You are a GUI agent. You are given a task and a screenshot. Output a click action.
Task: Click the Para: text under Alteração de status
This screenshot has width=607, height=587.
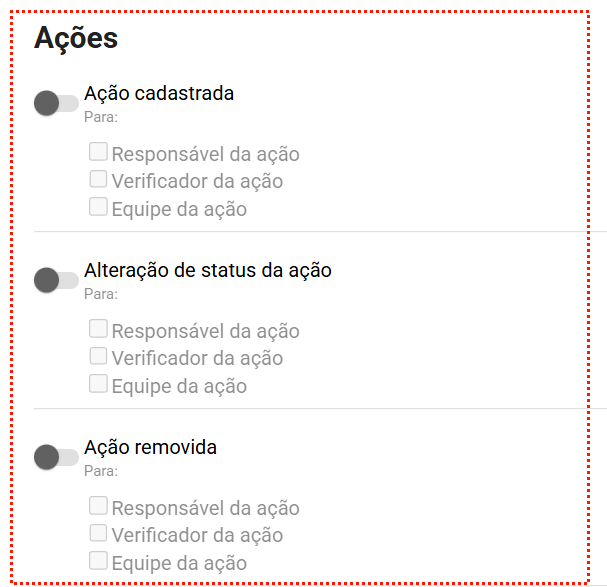click(101, 294)
